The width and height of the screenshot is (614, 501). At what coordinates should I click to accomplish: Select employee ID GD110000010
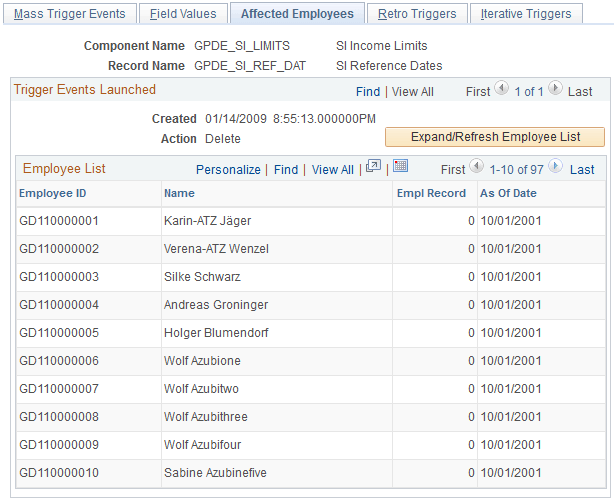59,473
